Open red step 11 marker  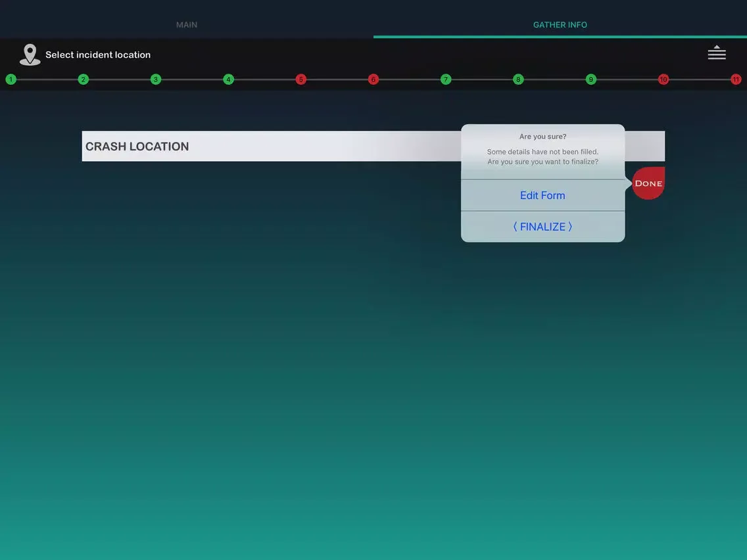click(736, 80)
